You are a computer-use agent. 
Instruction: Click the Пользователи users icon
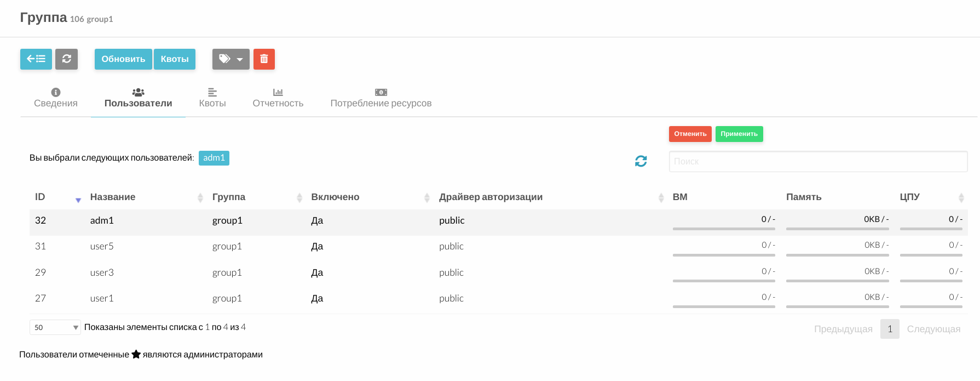(x=139, y=92)
